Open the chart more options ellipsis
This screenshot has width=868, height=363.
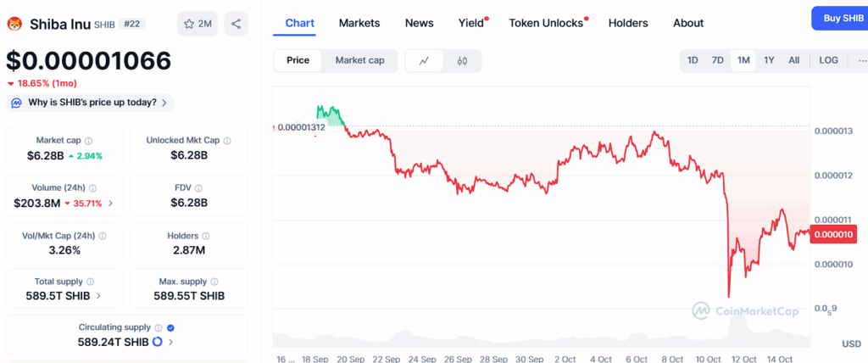[x=861, y=60]
